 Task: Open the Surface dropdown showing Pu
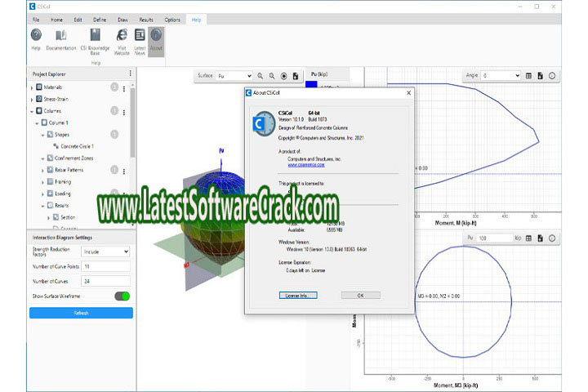234,76
